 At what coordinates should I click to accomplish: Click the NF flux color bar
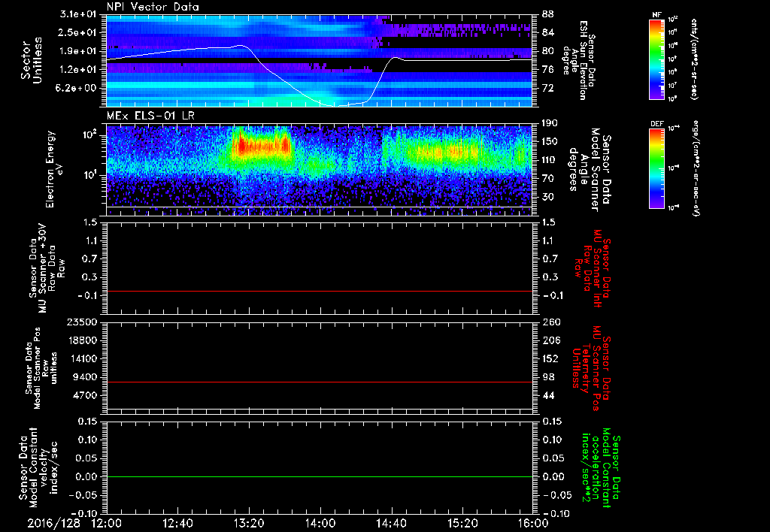pos(656,59)
